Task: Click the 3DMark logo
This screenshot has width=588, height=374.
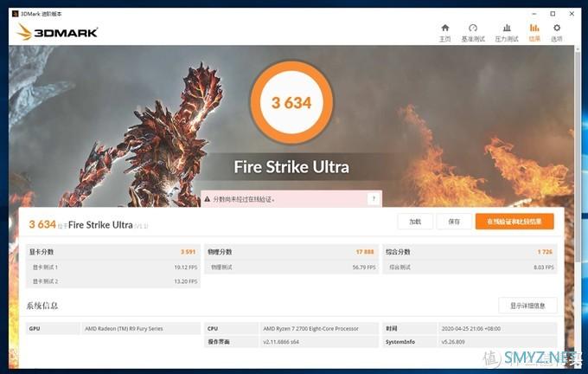Action: pos(57,32)
